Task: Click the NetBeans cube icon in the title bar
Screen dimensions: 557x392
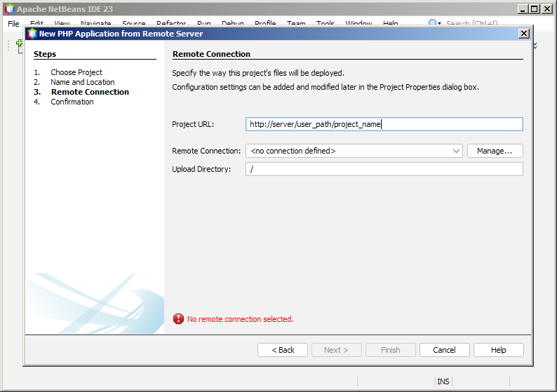Action: point(9,9)
